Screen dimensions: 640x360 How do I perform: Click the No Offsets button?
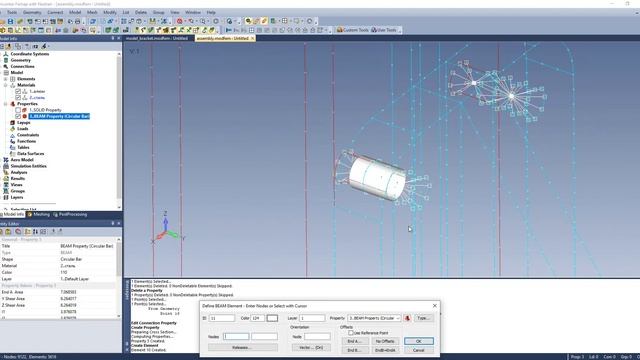(385, 341)
